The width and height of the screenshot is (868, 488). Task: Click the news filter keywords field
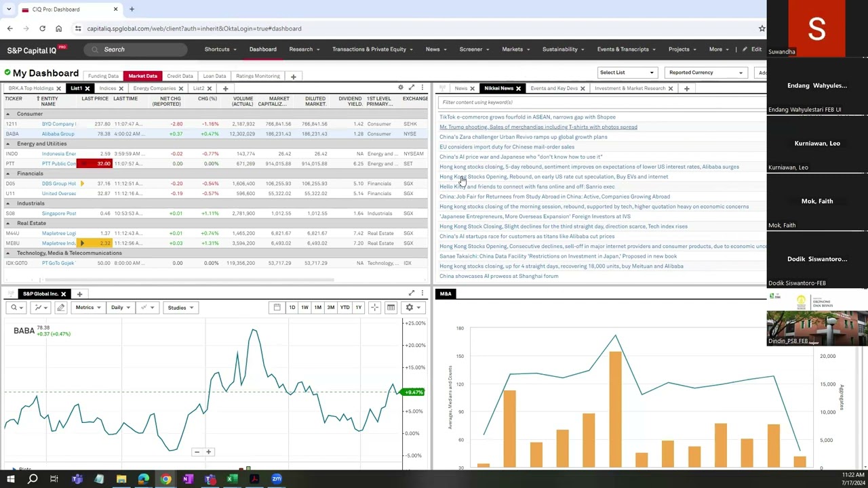click(602, 102)
